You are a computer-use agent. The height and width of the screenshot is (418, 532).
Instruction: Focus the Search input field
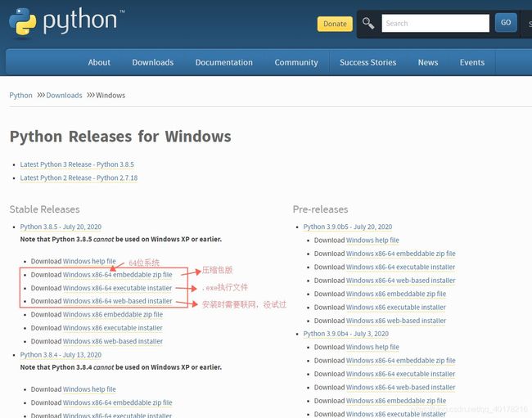point(435,24)
